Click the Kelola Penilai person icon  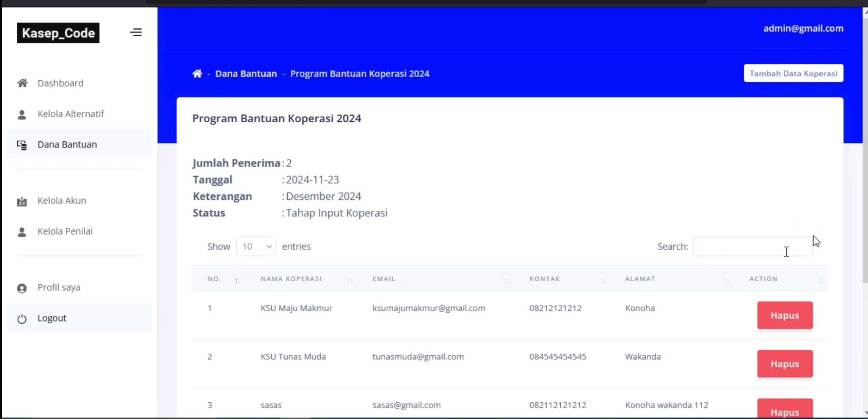[22, 232]
